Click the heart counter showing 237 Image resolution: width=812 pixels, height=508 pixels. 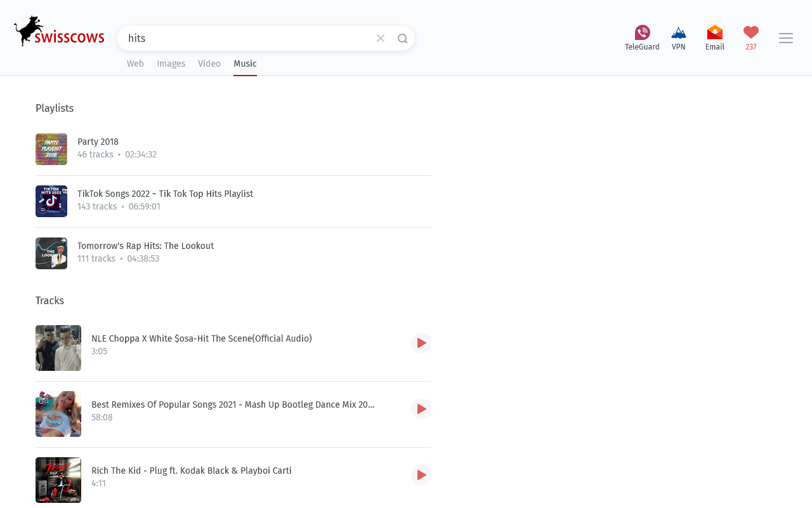click(x=751, y=38)
